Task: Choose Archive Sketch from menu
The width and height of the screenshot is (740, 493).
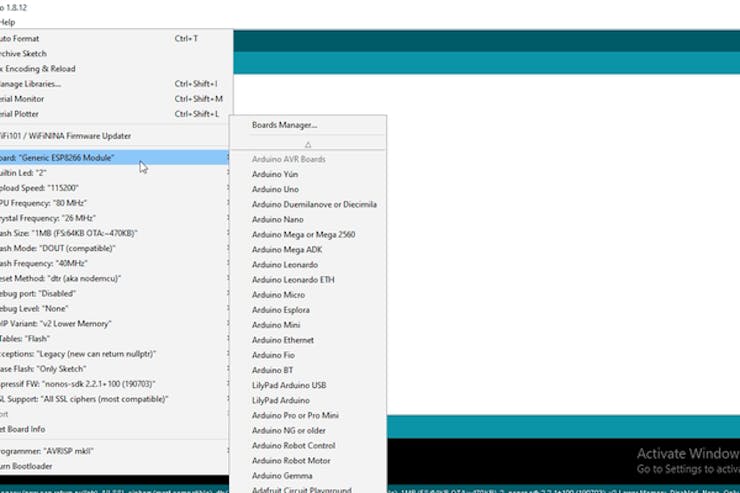Action: coord(116,54)
